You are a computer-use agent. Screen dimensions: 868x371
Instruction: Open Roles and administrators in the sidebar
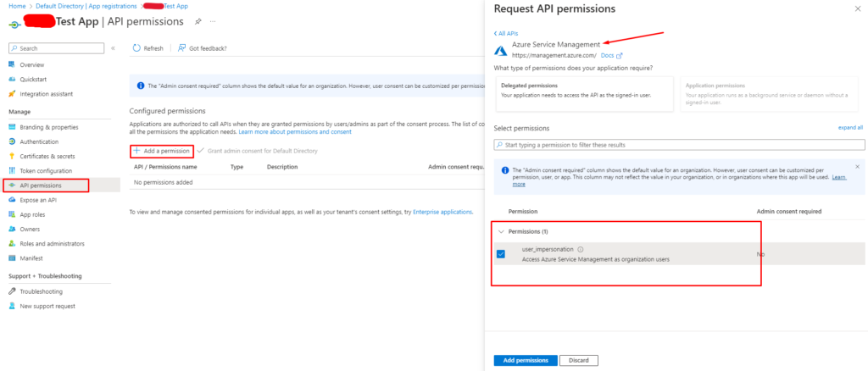pyautogui.click(x=52, y=244)
